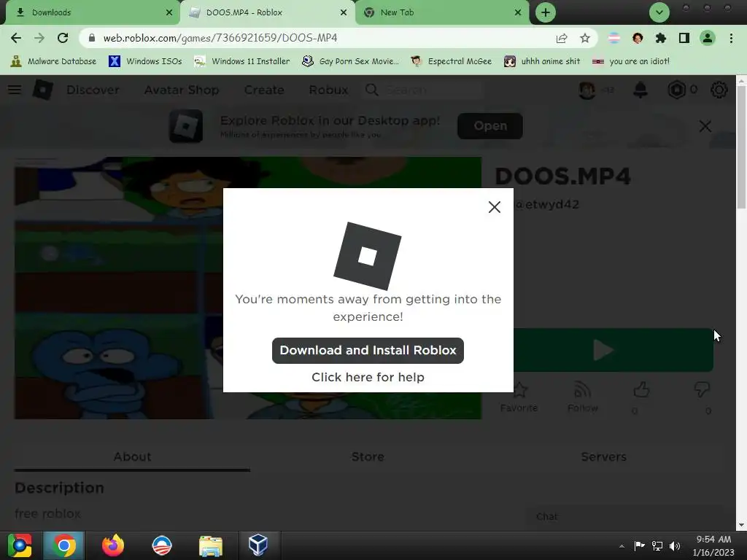Open the Chrome three-dot menu
The width and height of the screenshot is (747, 560).
tap(731, 38)
